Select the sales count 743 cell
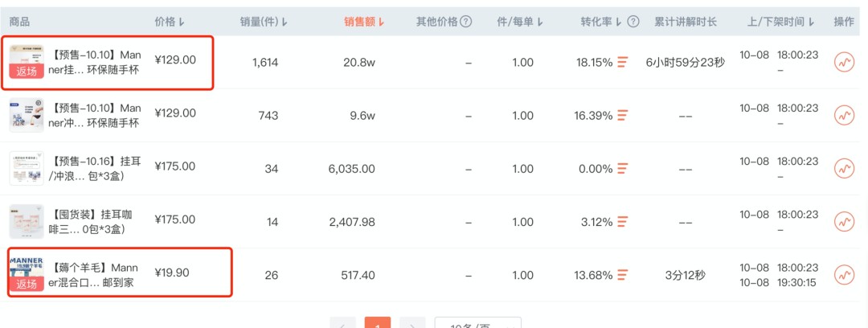 268,116
